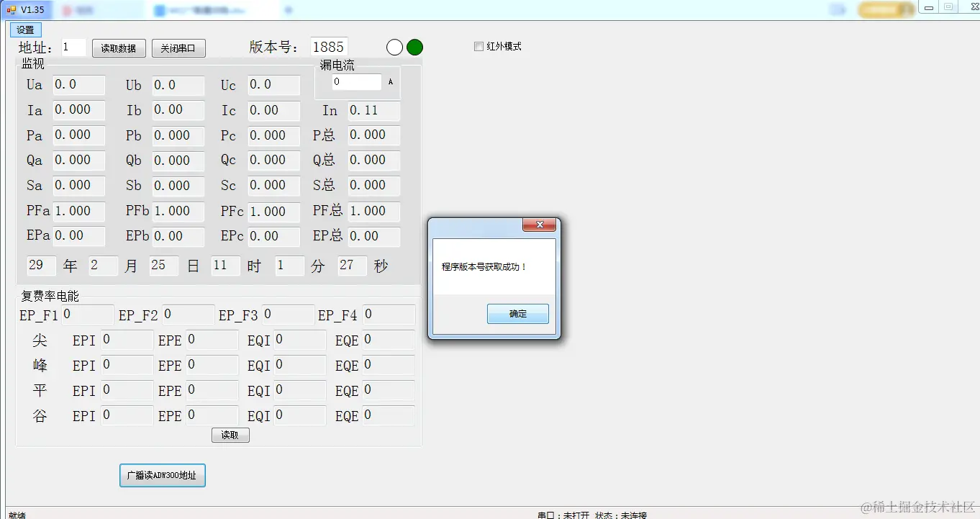Select the Ib current field
Image resolution: width=980 pixels, height=519 pixels.
tap(178, 110)
